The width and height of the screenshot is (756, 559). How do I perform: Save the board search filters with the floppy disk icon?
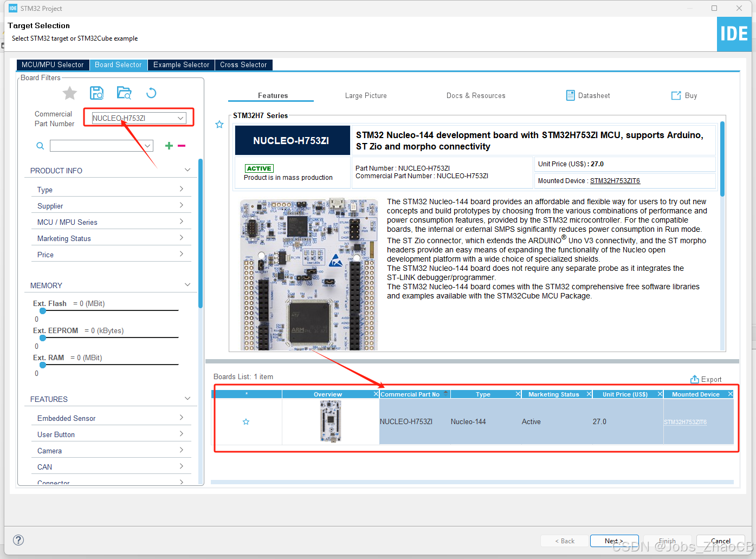(97, 93)
